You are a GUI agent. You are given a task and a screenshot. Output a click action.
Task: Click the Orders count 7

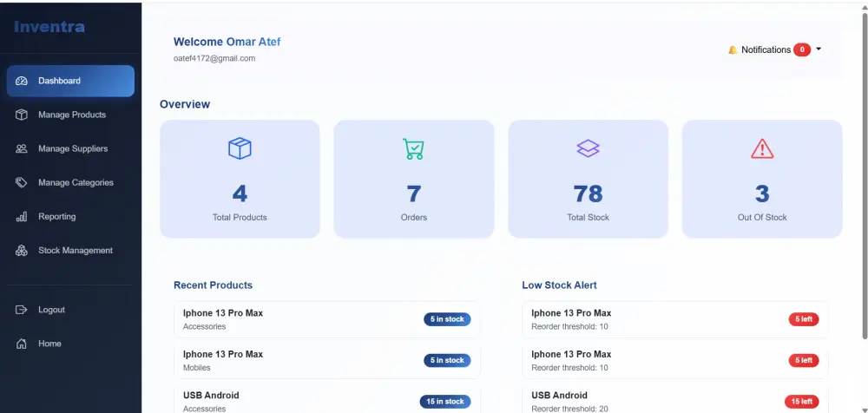413,193
